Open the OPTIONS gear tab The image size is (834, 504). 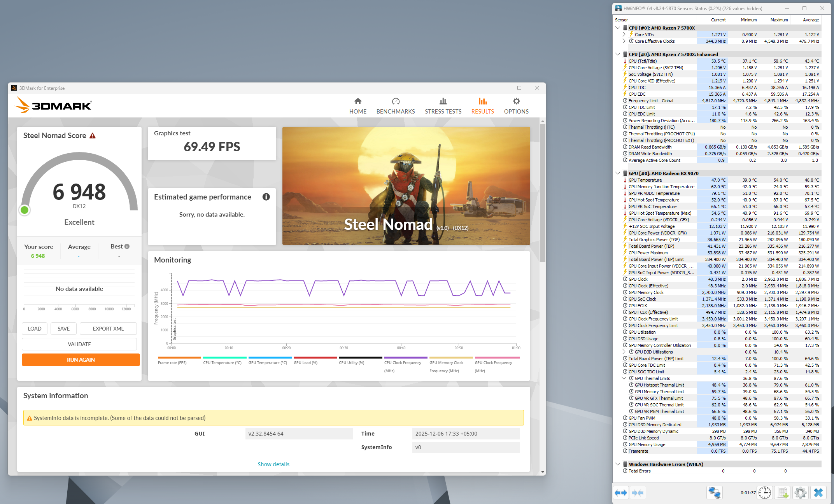click(x=516, y=106)
